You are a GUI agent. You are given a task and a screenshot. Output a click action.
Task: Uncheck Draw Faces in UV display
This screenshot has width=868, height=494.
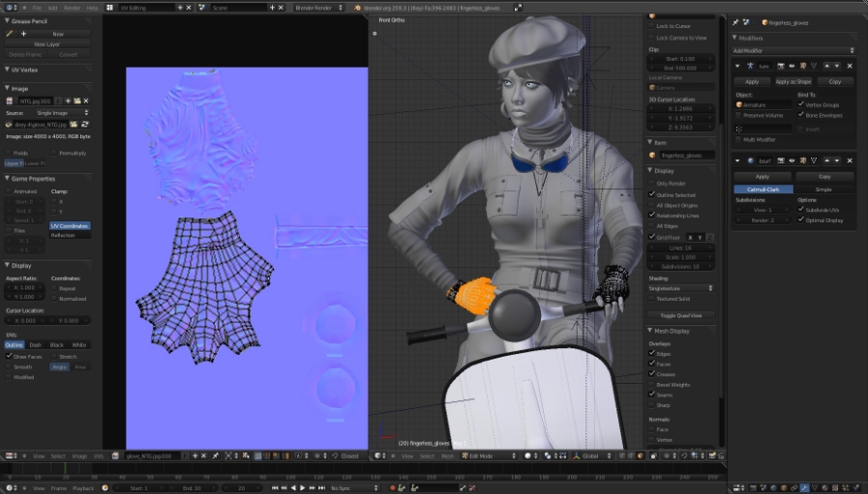[9, 356]
